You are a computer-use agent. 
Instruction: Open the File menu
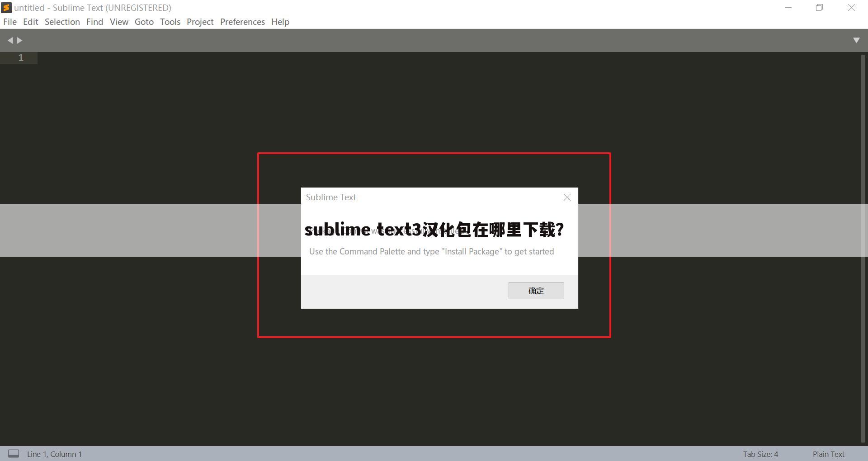[10, 22]
